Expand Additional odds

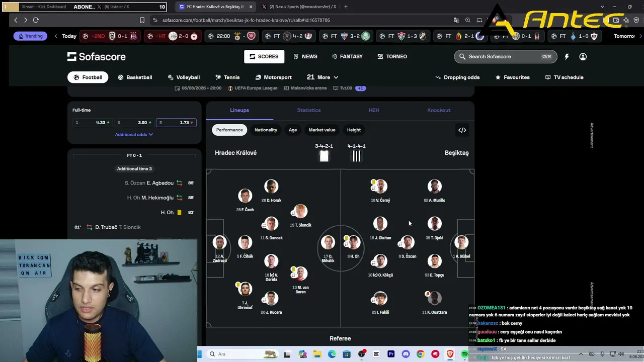134,135
